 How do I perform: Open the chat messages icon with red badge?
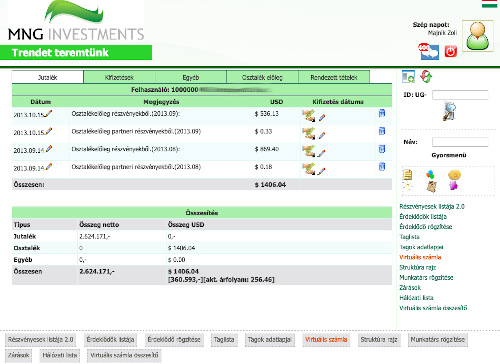click(x=429, y=52)
